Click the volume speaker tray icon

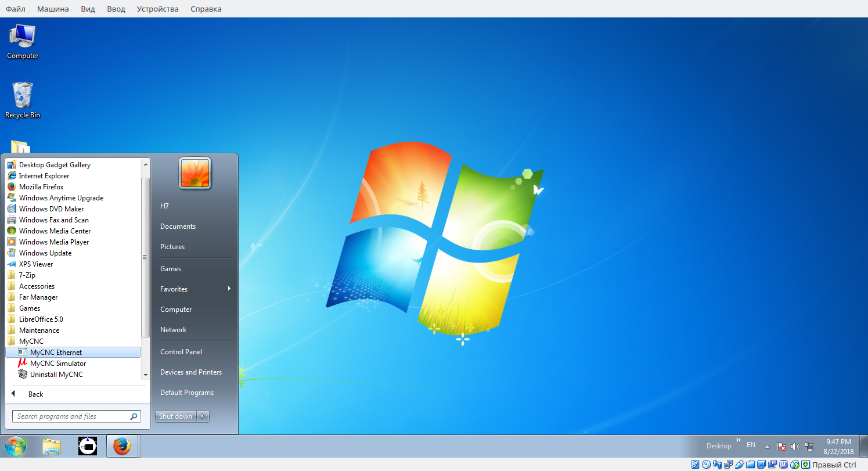pos(795,447)
